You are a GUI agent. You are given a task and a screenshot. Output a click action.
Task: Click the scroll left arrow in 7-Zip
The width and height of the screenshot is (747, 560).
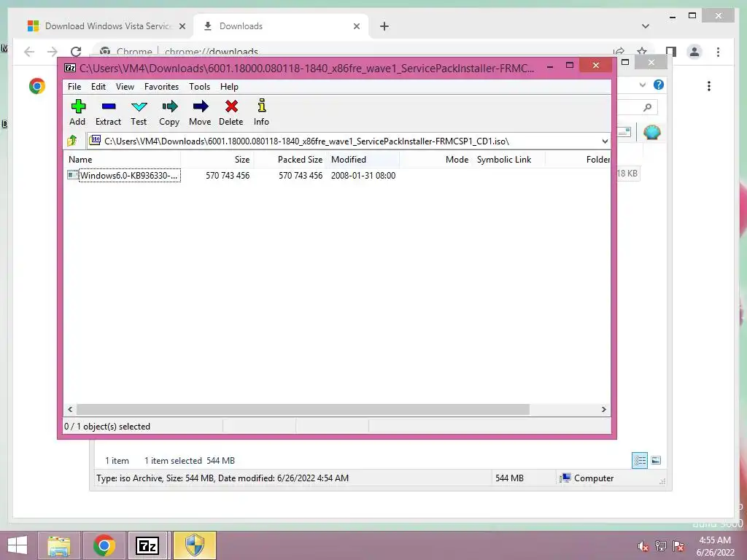point(71,410)
